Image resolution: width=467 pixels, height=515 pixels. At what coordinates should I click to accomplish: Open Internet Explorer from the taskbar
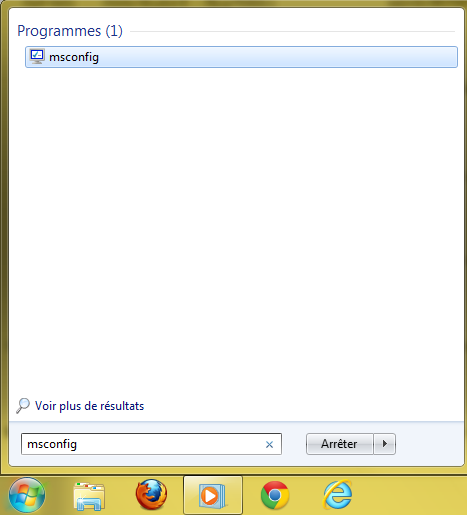pos(337,495)
